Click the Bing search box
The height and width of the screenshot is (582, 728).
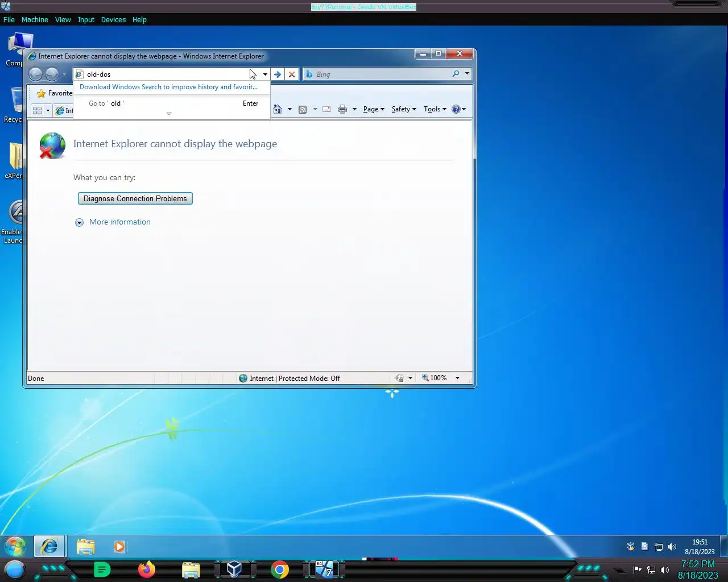(x=382, y=74)
